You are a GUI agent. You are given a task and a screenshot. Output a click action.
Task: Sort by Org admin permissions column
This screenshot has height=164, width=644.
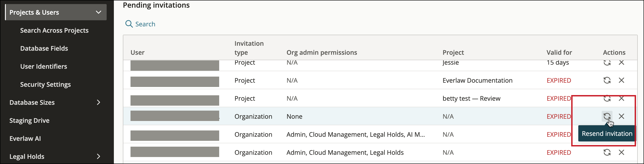click(x=322, y=52)
